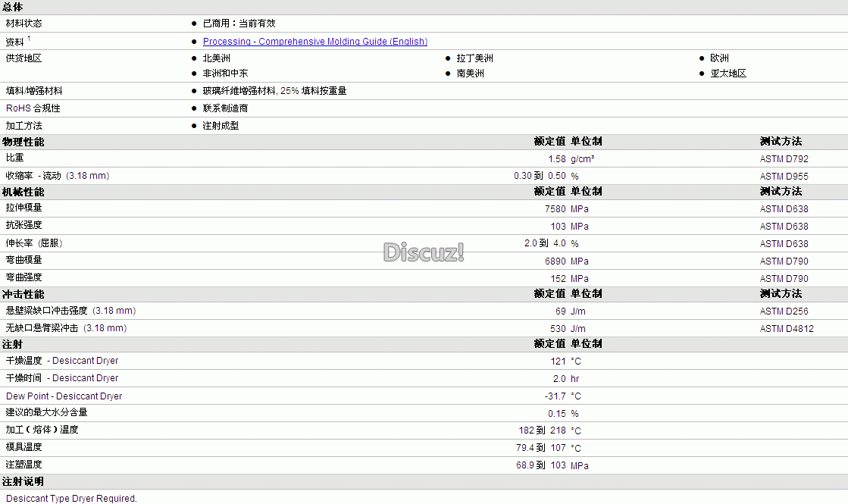This screenshot has height=504, width=848.
Task: Click ASTM D792 test method
Action: (x=784, y=159)
